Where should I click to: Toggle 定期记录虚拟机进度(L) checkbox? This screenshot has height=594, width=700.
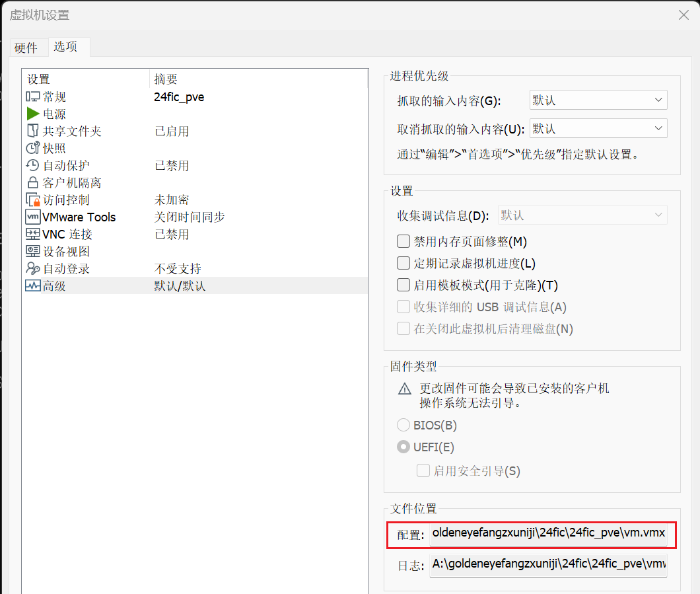[403, 264]
